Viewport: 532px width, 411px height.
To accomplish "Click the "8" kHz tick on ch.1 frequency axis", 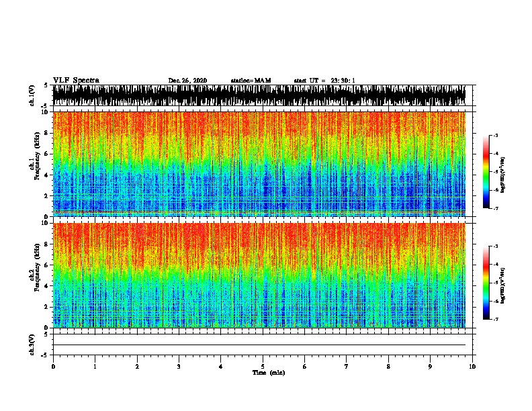I will pos(48,133).
